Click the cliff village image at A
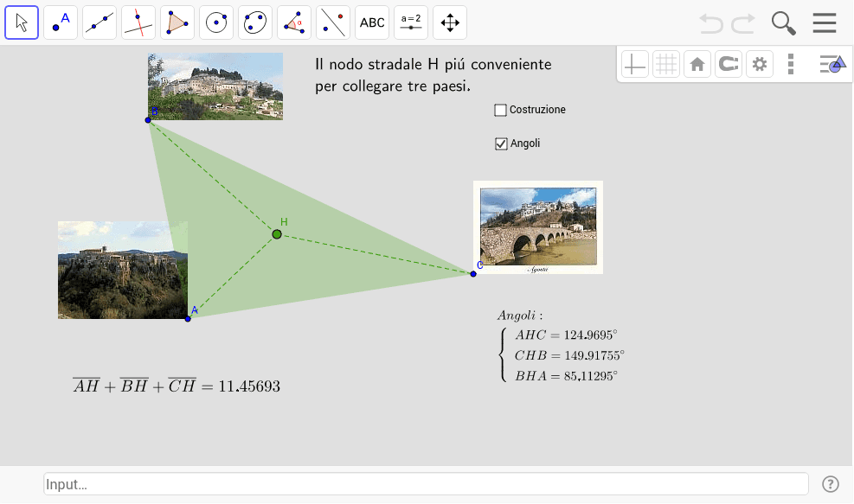This screenshot has width=854, height=504. tap(123, 270)
